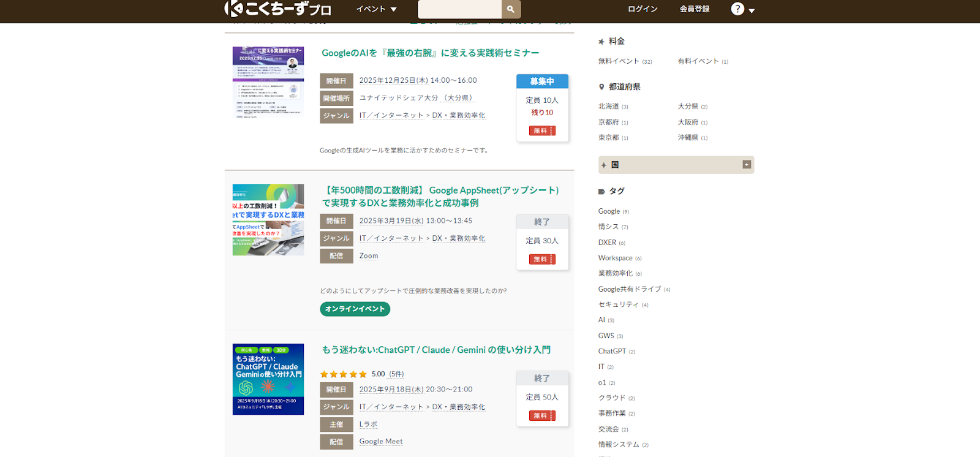Select the 業務効率化 tag
The image size is (980, 457).
(x=620, y=274)
